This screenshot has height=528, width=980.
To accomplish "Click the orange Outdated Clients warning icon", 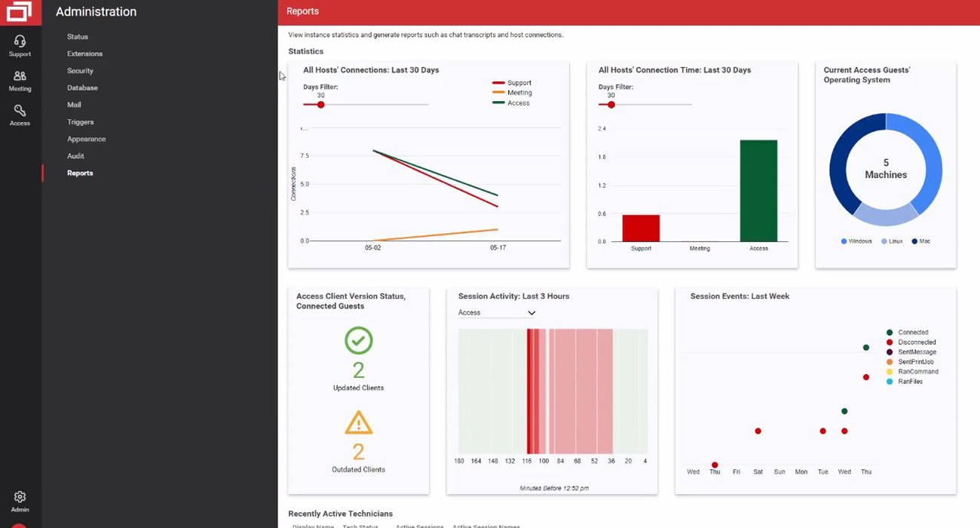I will pos(358,422).
